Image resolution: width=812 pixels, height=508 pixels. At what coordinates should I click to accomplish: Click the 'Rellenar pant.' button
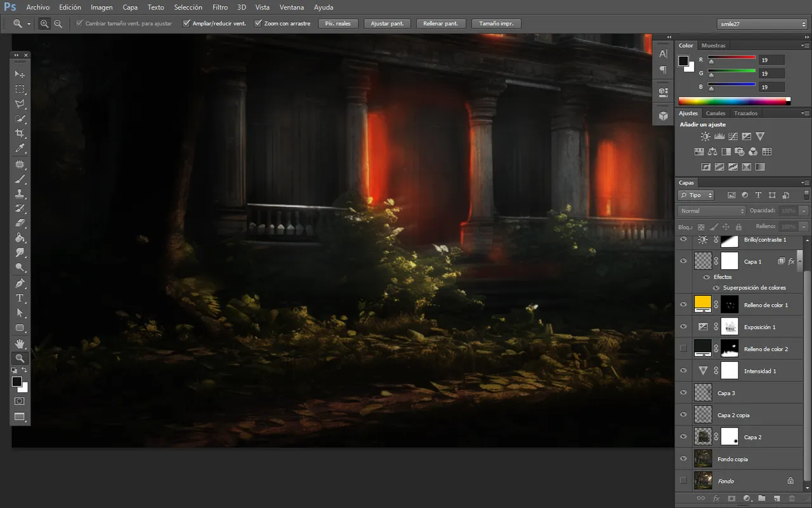pyautogui.click(x=441, y=23)
